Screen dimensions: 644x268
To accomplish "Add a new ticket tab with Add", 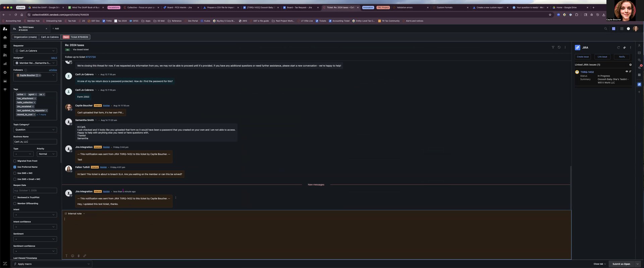I will point(56,29).
